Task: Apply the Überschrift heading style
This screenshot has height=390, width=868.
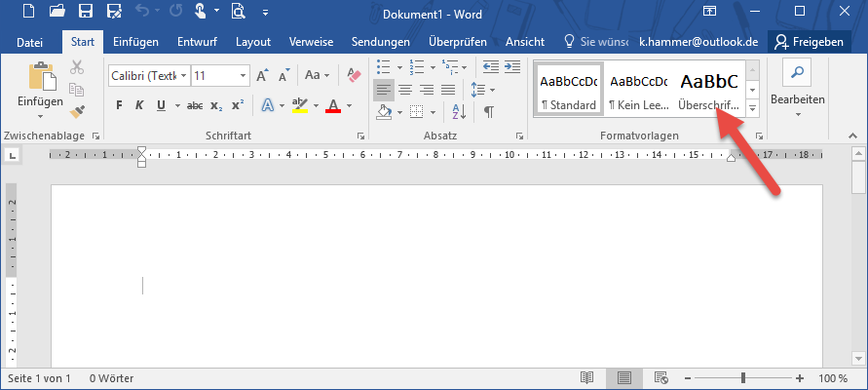Action: [x=709, y=90]
